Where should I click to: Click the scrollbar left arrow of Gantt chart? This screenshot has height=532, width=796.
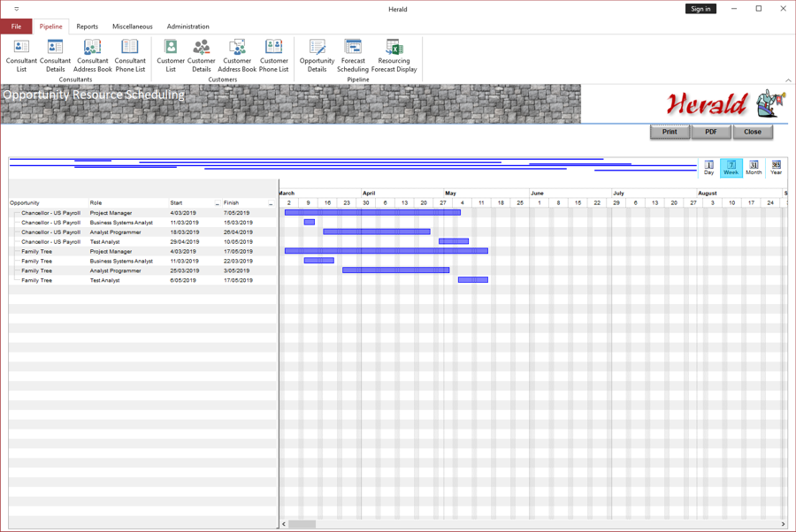[284, 524]
